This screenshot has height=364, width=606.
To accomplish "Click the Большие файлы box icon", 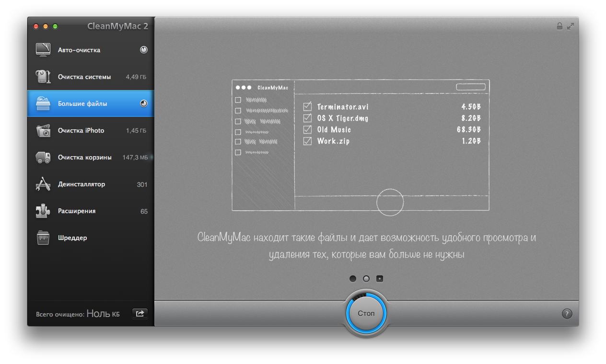I will (43, 103).
